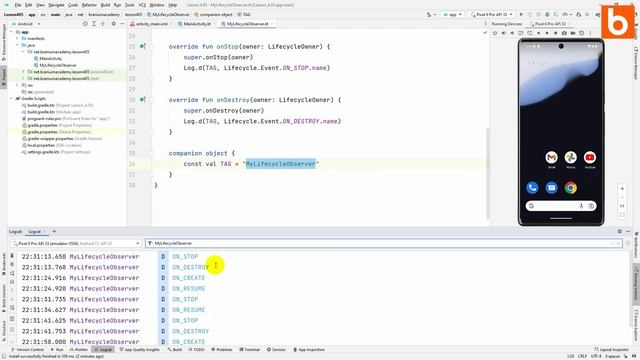Click companion object breadcrumb
The width and height of the screenshot is (640, 360).
(x=213, y=14)
